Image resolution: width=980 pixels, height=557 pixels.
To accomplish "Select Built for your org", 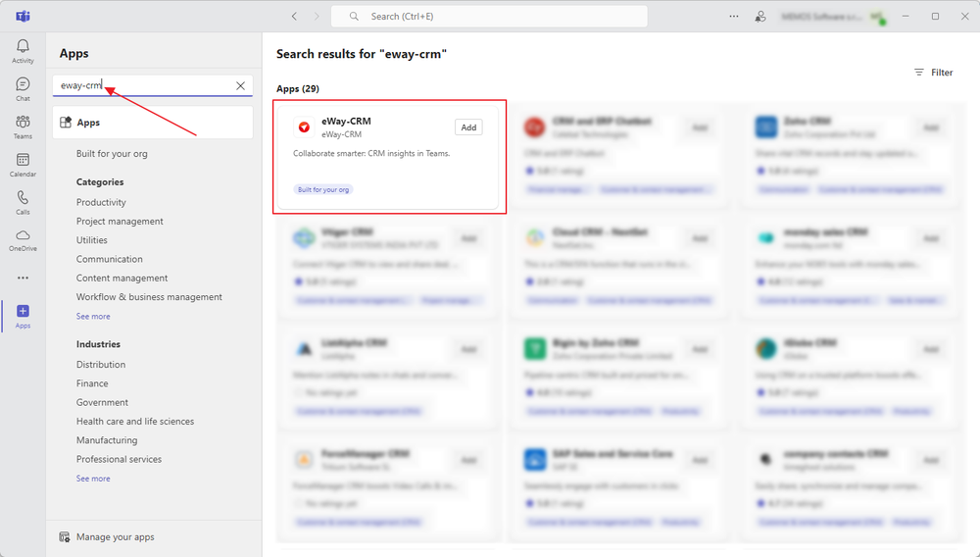I will tap(112, 154).
